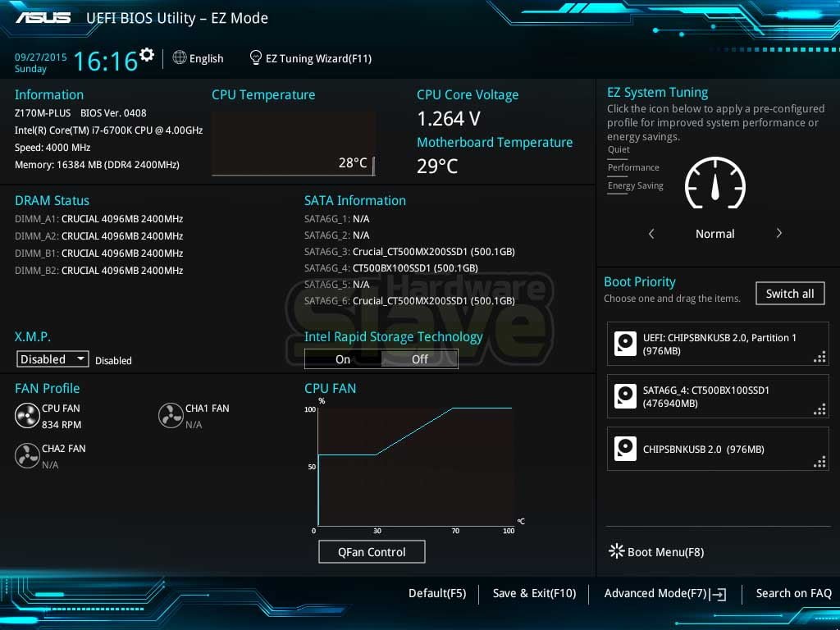840x630 pixels.
Task: Click the 834 RPM fan speed value
Action: 62,424
